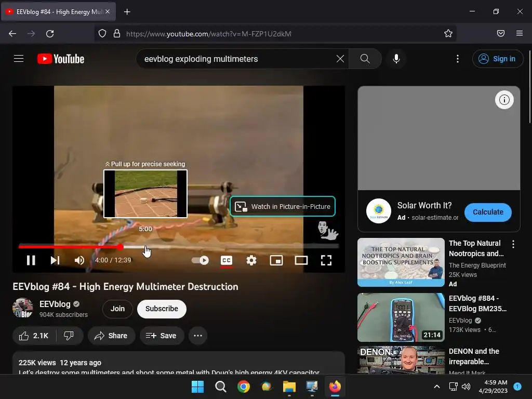Viewport: 532px width, 399px height.
Task: Like the video
Action: click(34, 336)
